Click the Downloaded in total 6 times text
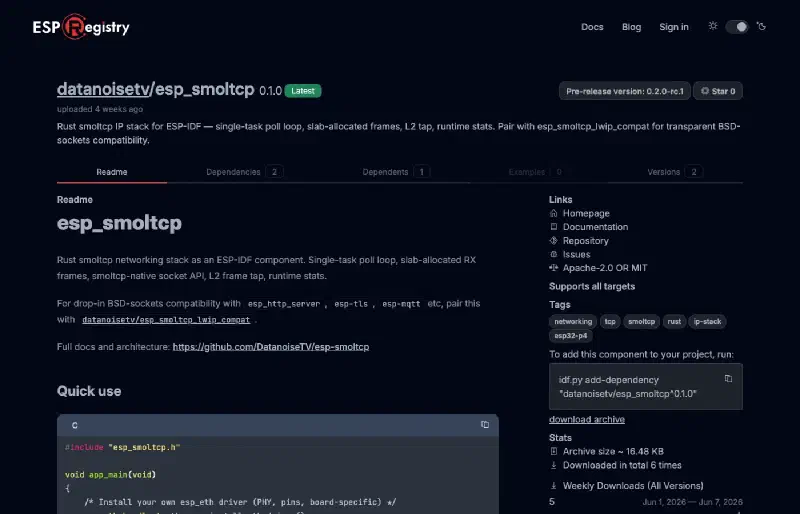The height and width of the screenshot is (514, 800). pyautogui.click(x=622, y=465)
